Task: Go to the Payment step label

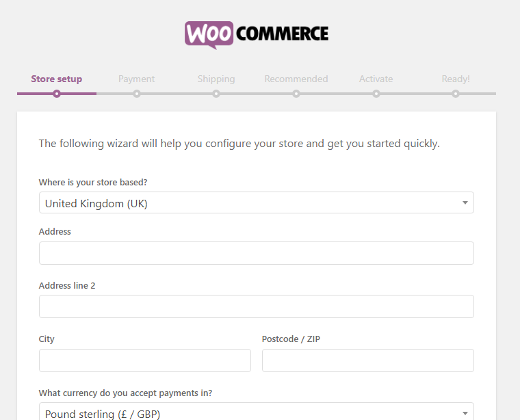Action: [137, 79]
